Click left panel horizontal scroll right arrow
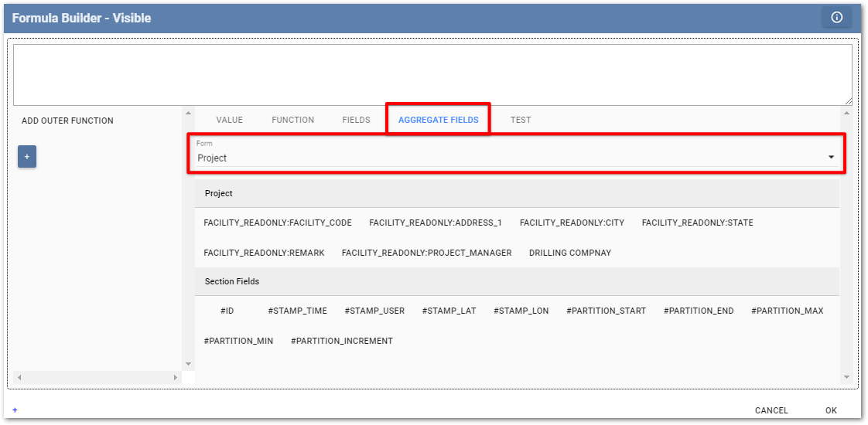Viewport: 868px width, 425px height. click(x=176, y=377)
